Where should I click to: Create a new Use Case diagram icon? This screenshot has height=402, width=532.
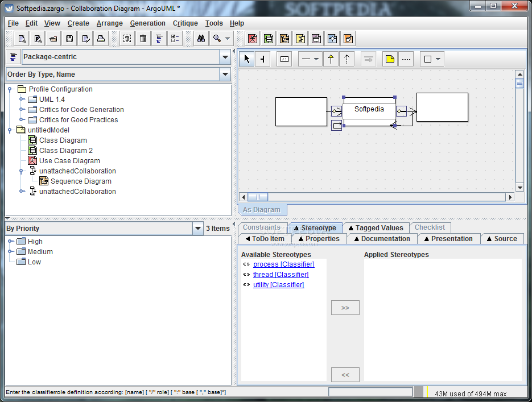click(x=253, y=39)
